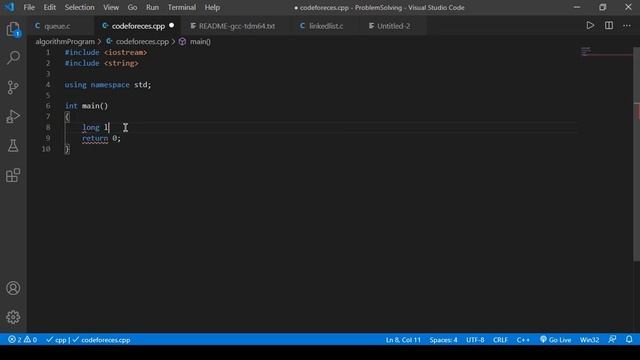
Task: Click line number 6 in the gutter
Action: pyautogui.click(x=48, y=106)
